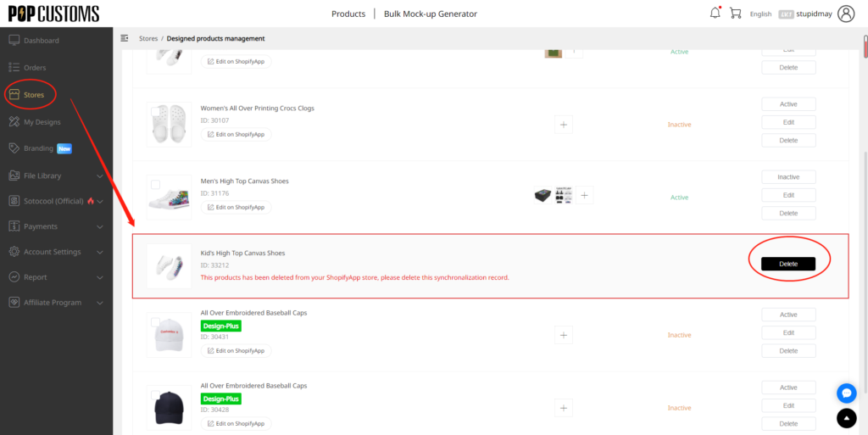Click the PopCustoms logo
The width and height of the screenshot is (868, 435).
[53, 14]
